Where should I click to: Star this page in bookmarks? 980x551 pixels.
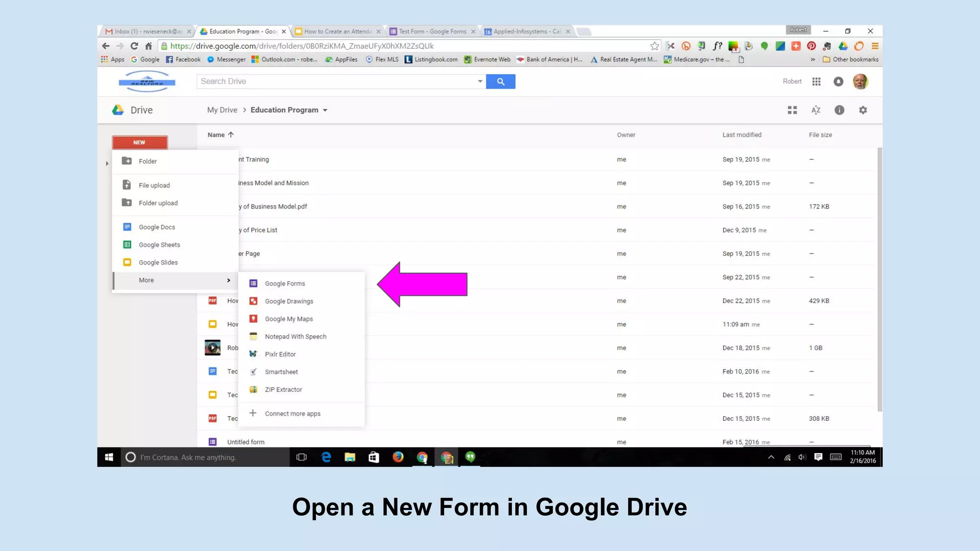point(655,46)
